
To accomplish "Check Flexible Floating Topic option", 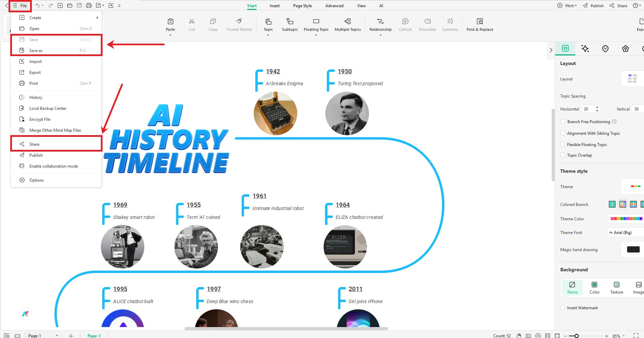I will click(x=563, y=144).
